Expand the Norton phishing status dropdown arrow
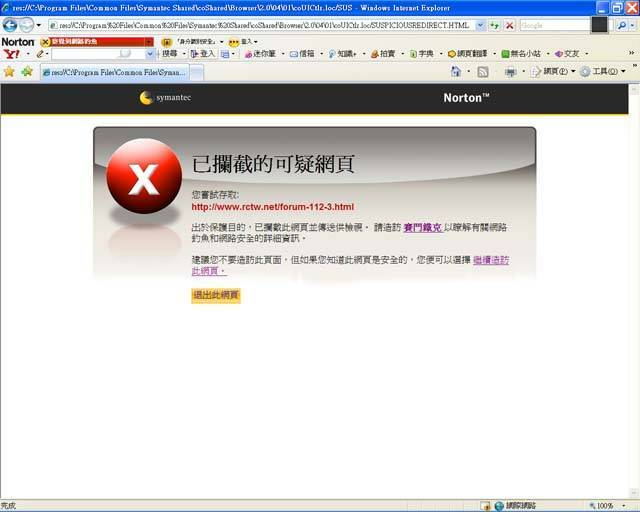Screen dimensions: 640x512 click(149, 42)
